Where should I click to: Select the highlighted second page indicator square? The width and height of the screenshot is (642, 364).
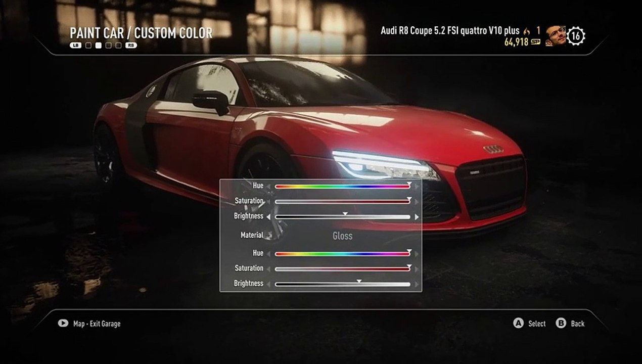pos(99,45)
